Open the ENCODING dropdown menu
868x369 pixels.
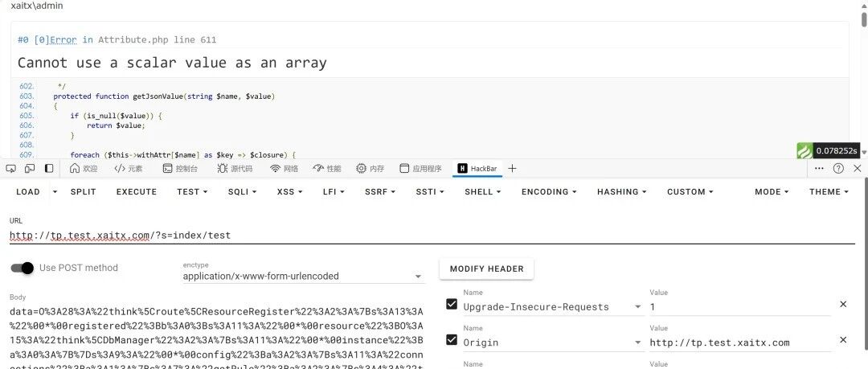[549, 191]
